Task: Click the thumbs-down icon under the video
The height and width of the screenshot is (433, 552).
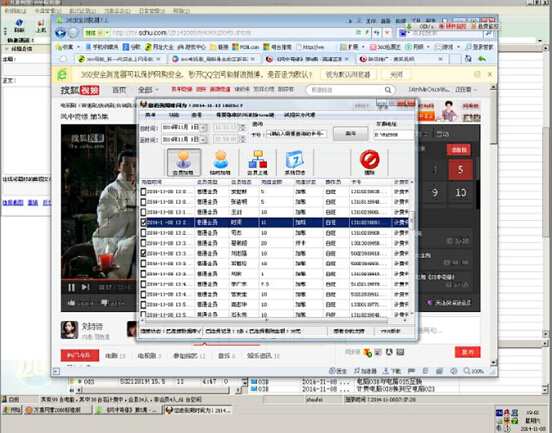Action: [104, 303]
